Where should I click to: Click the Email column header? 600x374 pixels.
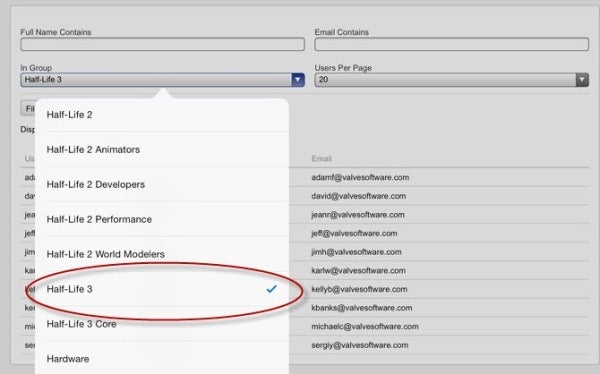(x=321, y=158)
